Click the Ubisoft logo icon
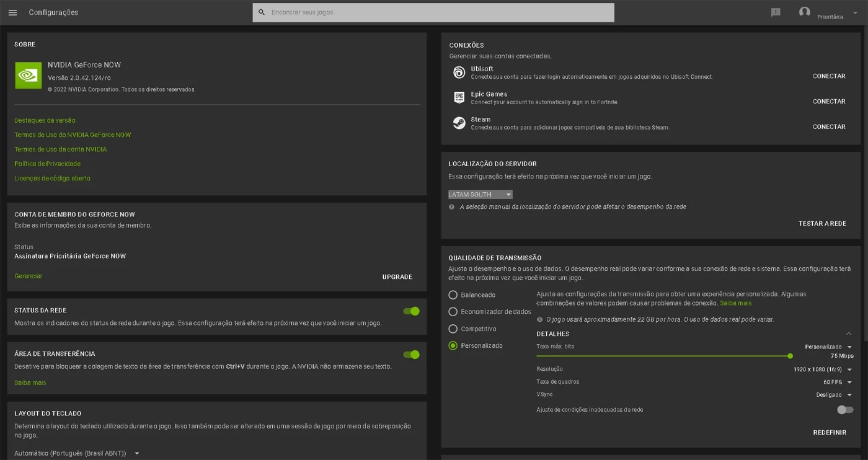This screenshot has width=868, height=460. tap(459, 73)
